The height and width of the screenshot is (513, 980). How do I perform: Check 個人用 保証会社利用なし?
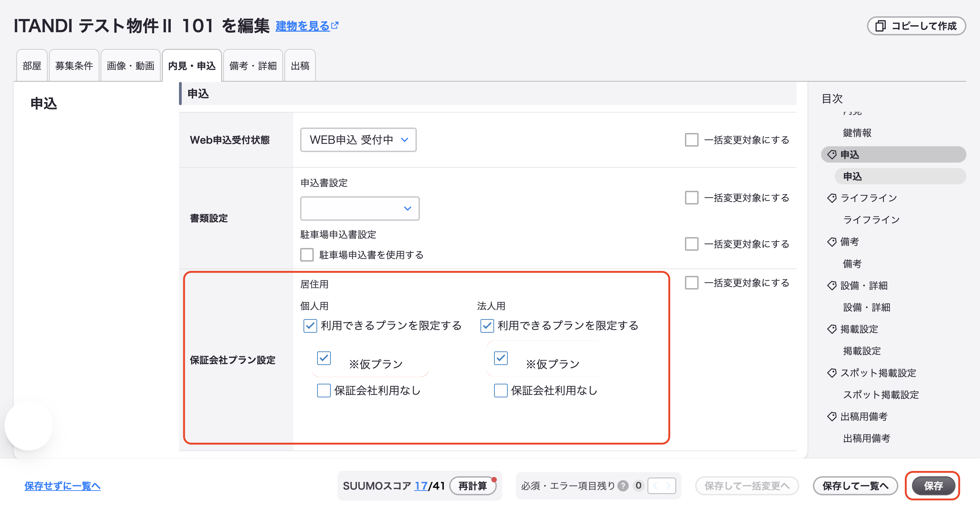(324, 391)
